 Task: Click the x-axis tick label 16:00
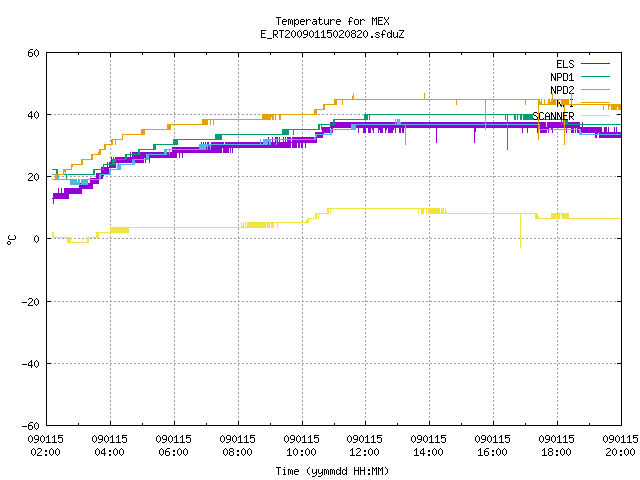(x=492, y=452)
